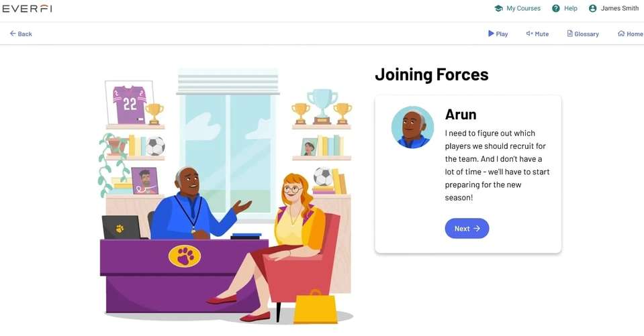Click the Home menu item text
The width and height of the screenshot is (644, 336).
pyautogui.click(x=635, y=34)
